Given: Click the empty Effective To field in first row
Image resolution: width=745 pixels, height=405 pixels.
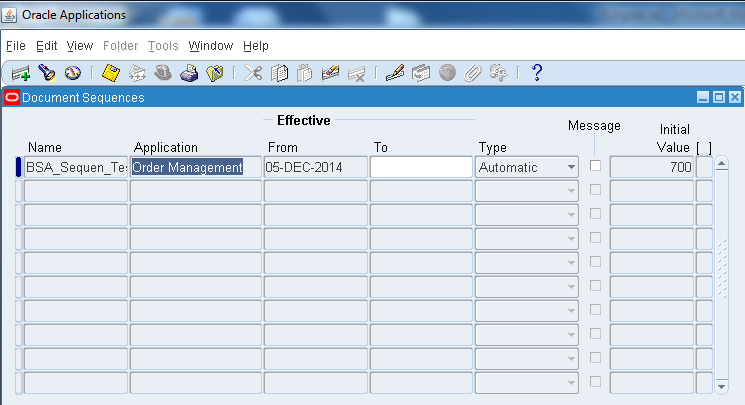Looking at the screenshot, I should click(x=421, y=167).
